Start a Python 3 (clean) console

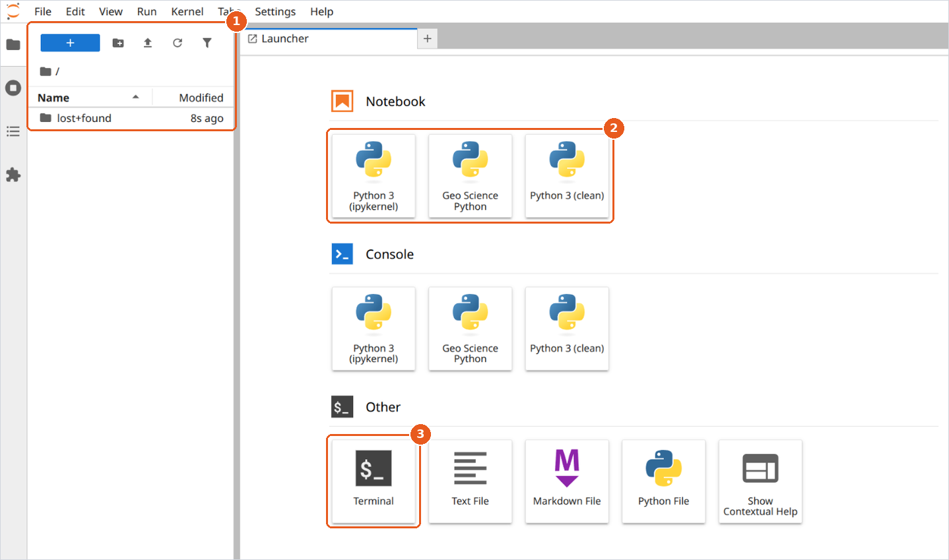(567, 328)
